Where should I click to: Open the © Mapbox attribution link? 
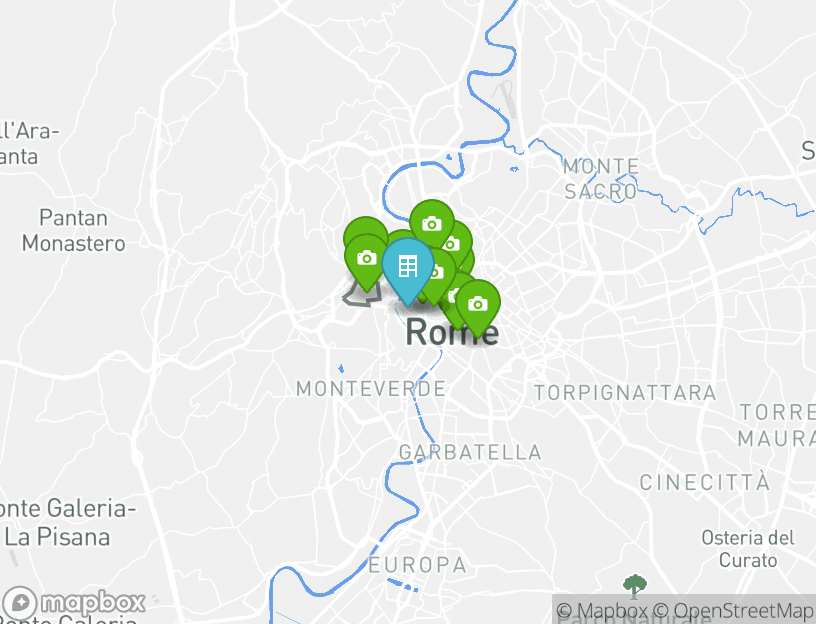pyautogui.click(x=602, y=610)
